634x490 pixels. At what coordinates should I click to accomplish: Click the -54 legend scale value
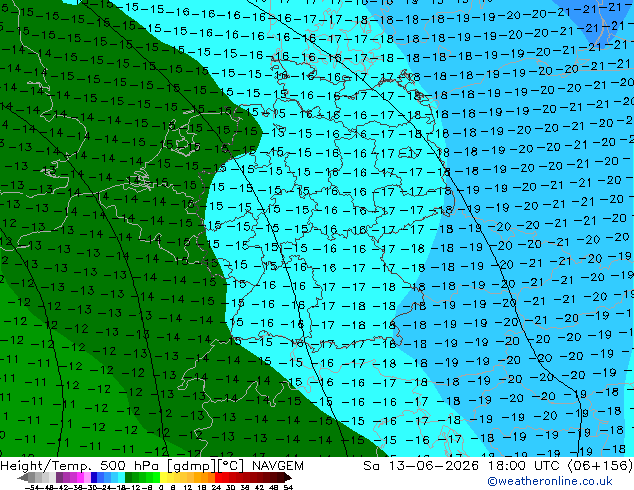[x=32, y=487]
